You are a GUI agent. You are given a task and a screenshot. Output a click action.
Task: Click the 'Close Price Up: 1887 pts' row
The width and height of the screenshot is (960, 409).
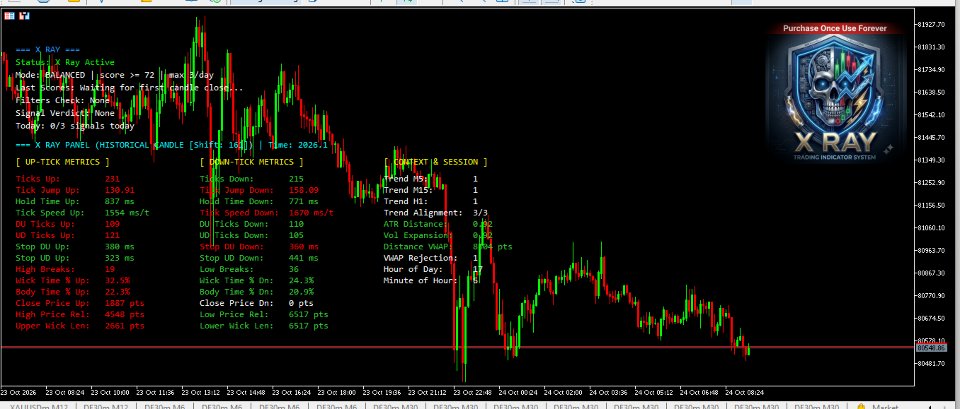point(80,303)
